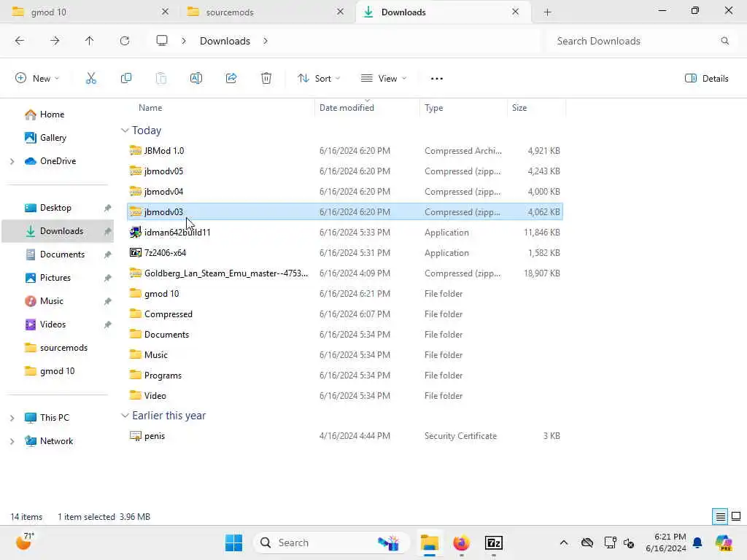
Task: Select the Programs folder
Action: 345,376
